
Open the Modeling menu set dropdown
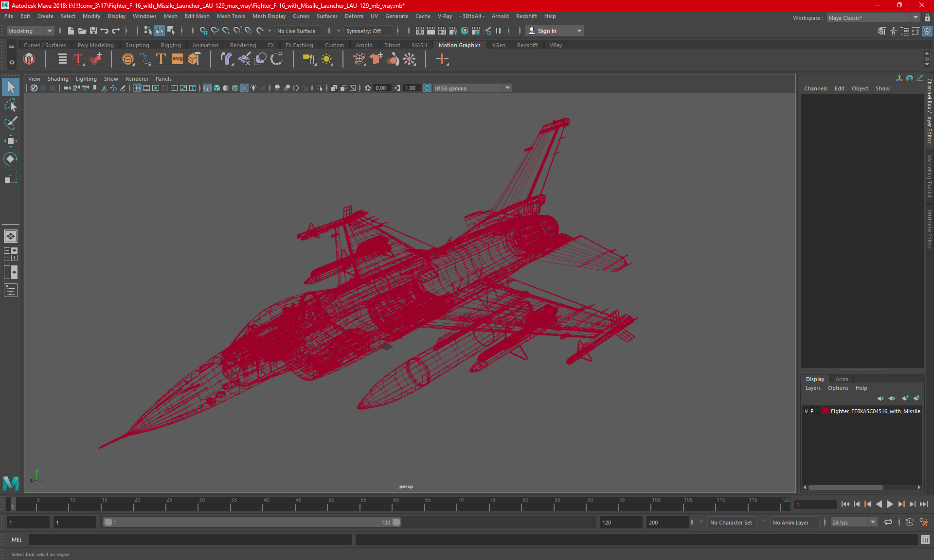(30, 31)
